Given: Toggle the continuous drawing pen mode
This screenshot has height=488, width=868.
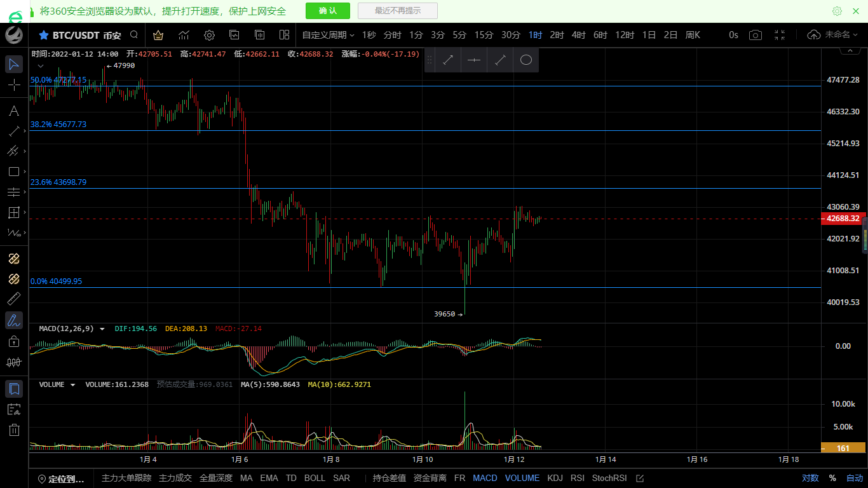Looking at the screenshot, I should pos(14,320).
